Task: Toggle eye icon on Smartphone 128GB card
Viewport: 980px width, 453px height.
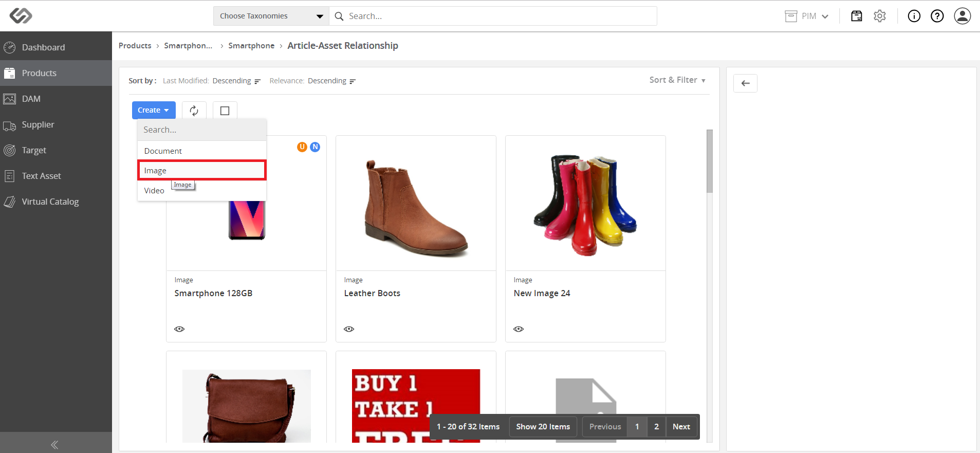Action: 179,329
